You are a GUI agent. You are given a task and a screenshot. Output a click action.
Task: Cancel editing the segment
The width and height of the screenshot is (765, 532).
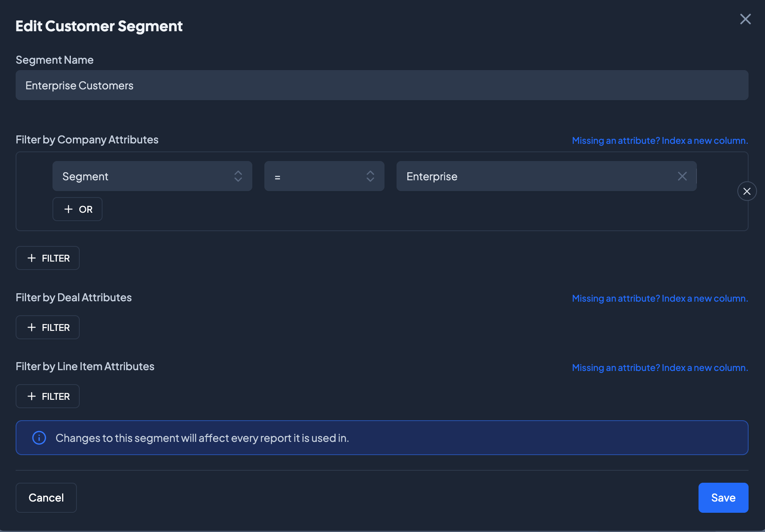click(x=46, y=498)
